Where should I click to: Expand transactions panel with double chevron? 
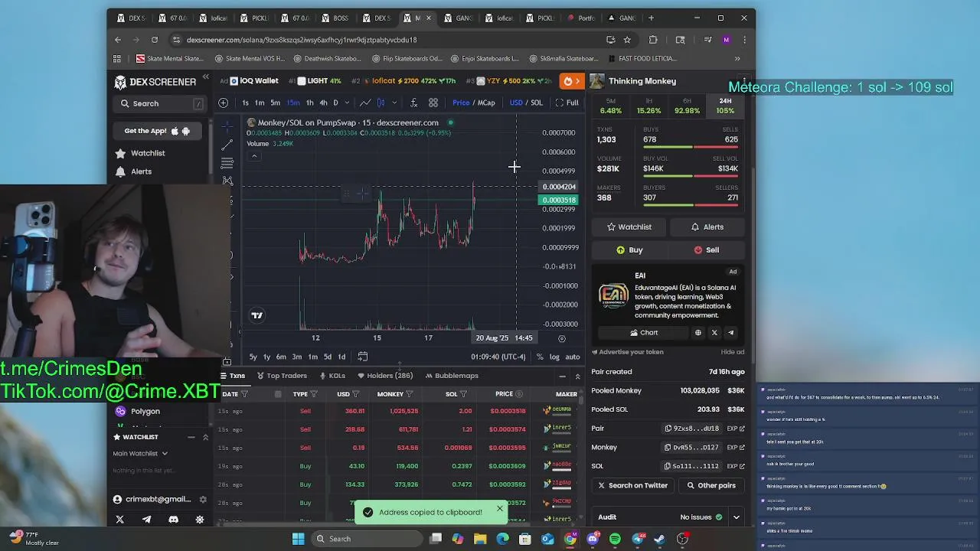pyautogui.click(x=577, y=376)
